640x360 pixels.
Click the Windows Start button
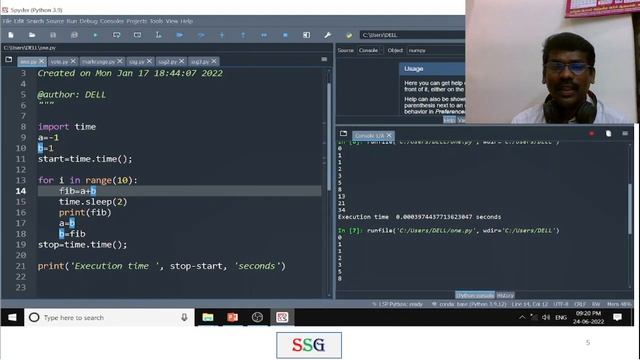[x=12, y=317]
